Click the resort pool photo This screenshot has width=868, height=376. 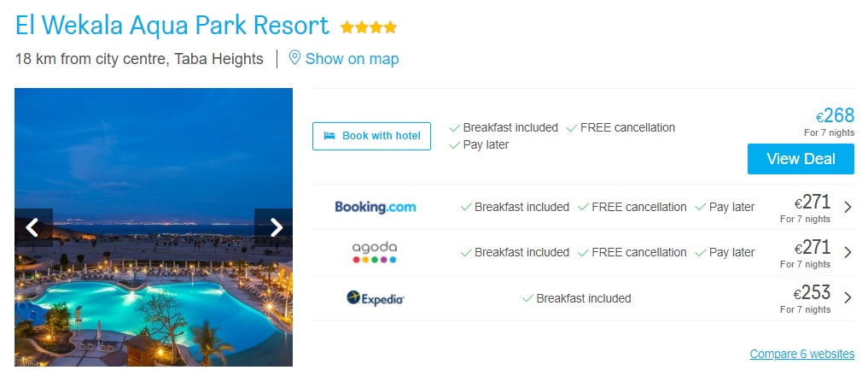point(154,291)
